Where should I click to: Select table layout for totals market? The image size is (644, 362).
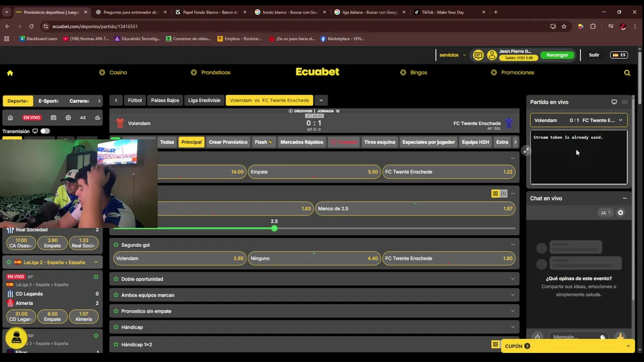point(503,194)
